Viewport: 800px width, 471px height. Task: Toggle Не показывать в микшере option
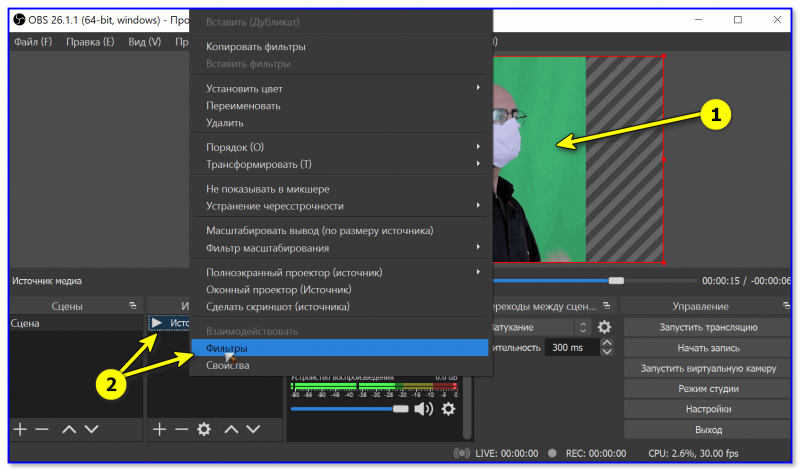pos(340,189)
